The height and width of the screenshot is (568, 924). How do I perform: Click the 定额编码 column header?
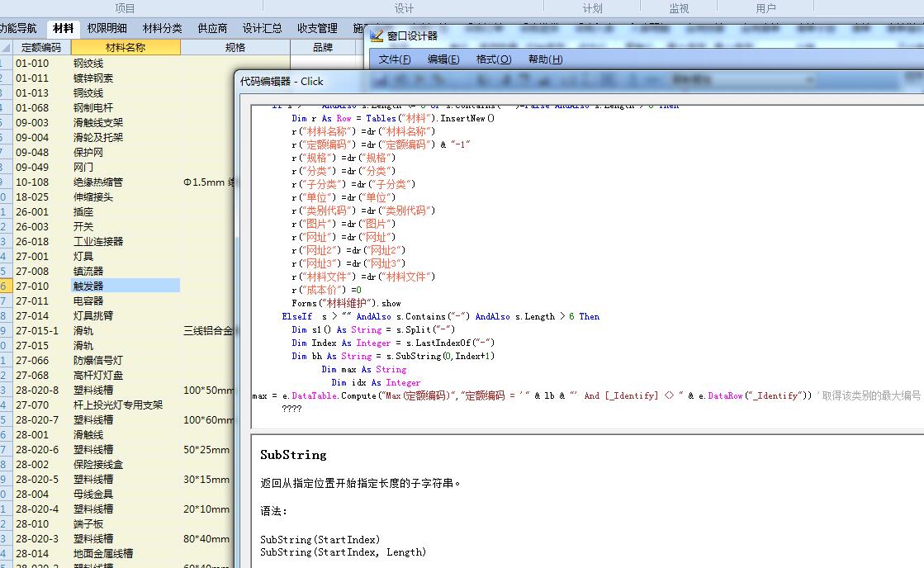pyautogui.click(x=40, y=48)
